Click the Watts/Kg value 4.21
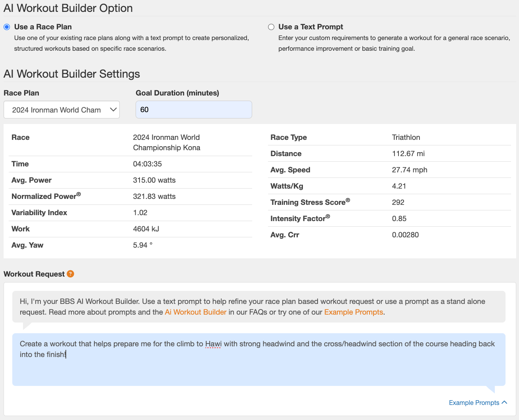The height and width of the screenshot is (420, 519). (x=399, y=186)
